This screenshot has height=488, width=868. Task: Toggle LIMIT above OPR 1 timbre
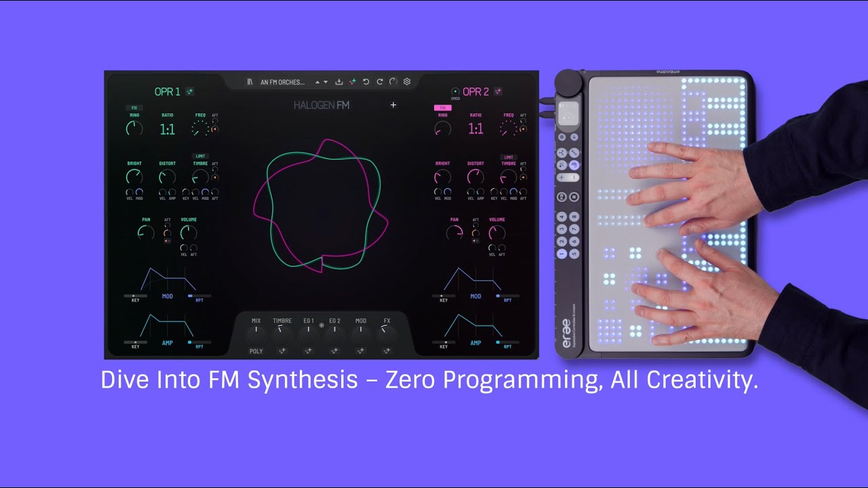coord(201,157)
